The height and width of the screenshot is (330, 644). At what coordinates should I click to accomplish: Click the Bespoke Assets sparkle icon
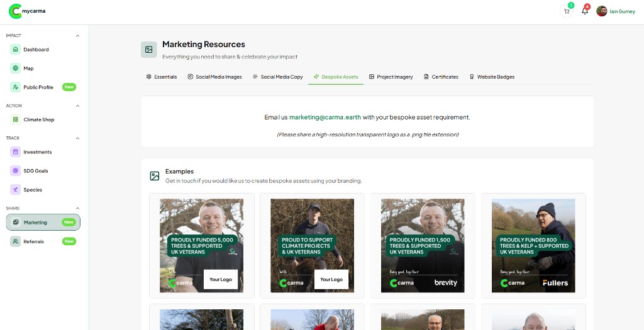click(x=316, y=77)
